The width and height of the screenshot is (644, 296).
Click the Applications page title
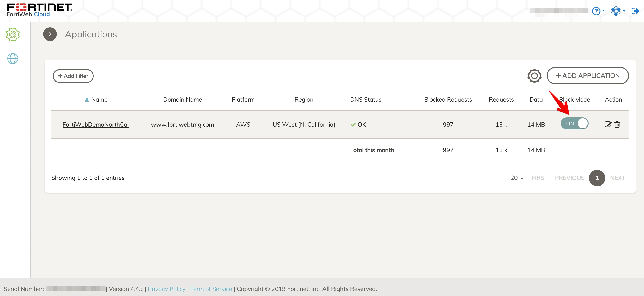coord(91,34)
